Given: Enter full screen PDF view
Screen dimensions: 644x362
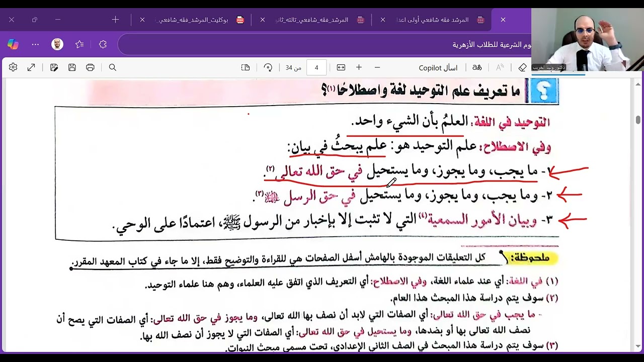Looking at the screenshot, I should pyautogui.click(x=31, y=67).
